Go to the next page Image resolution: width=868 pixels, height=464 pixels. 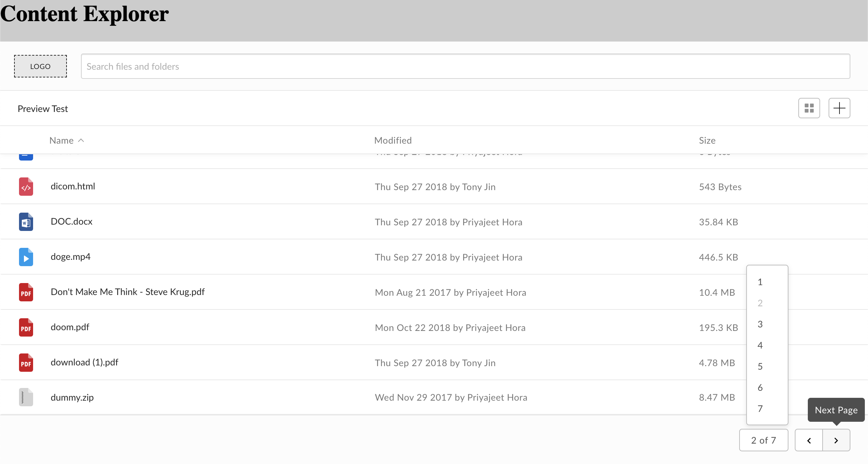(836, 440)
